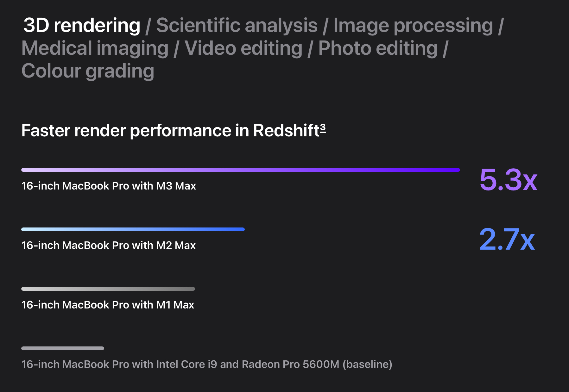Switch to Scientific analysis tab
This screenshot has width=569, height=392.
237,25
